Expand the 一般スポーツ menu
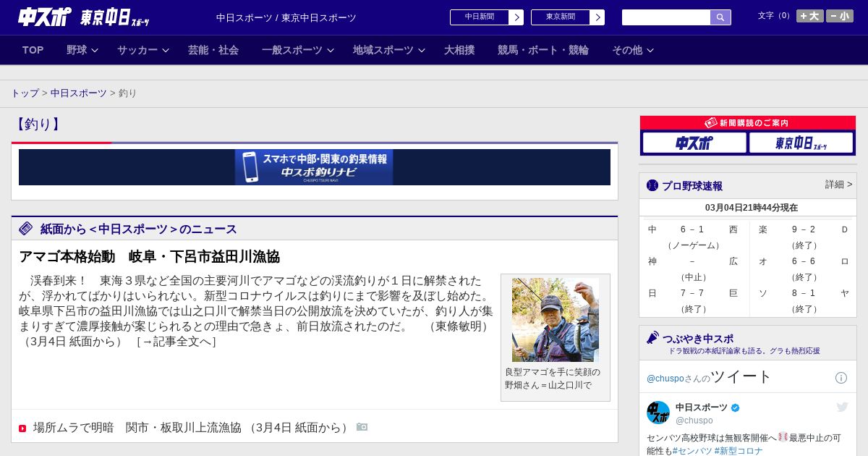868x456 pixels. (x=298, y=50)
